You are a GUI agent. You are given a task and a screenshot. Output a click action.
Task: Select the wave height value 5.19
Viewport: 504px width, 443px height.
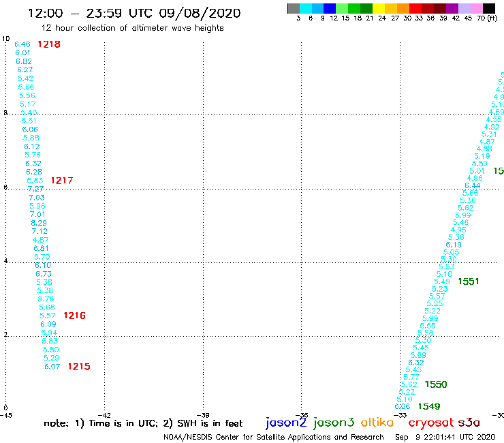[x=482, y=156]
